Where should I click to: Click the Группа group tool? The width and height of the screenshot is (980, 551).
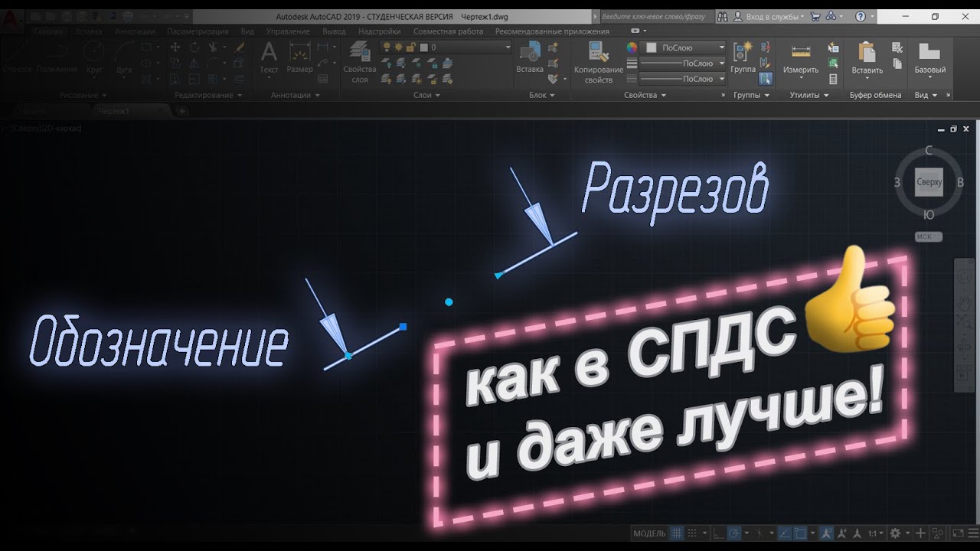pyautogui.click(x=743, y=58)
